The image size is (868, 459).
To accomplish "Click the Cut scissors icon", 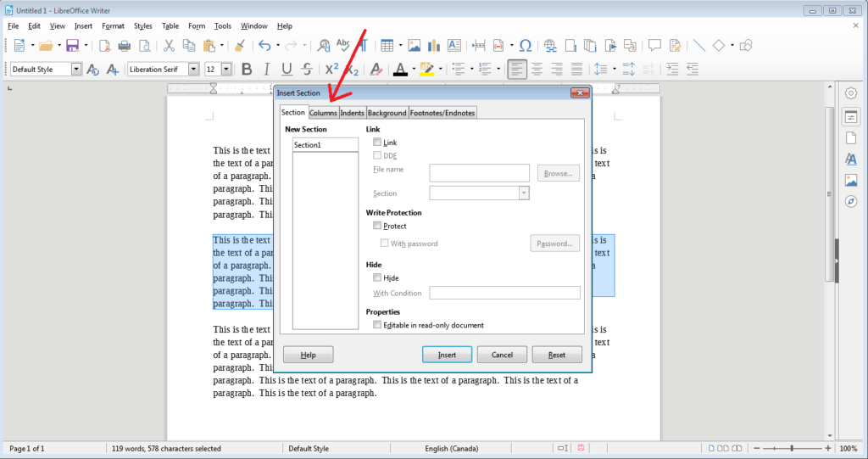I will click(x=169, y=46).
